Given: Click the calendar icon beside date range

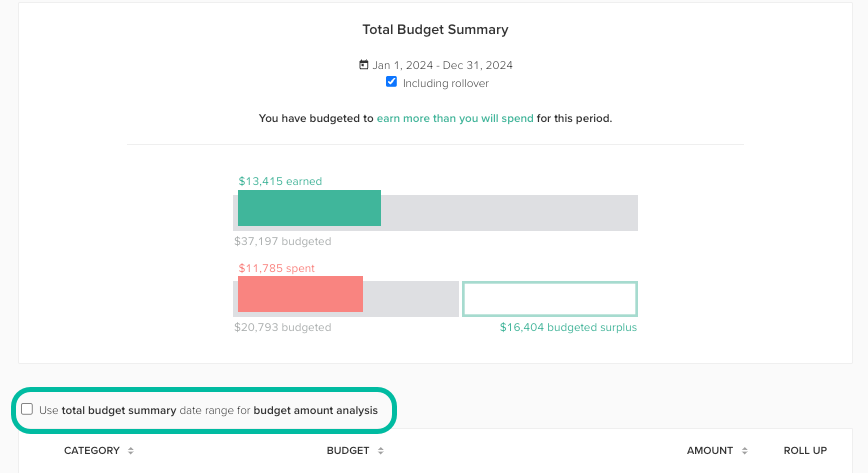Looking at the screenshot, I should pyautogui.click(x=364, y=65).
